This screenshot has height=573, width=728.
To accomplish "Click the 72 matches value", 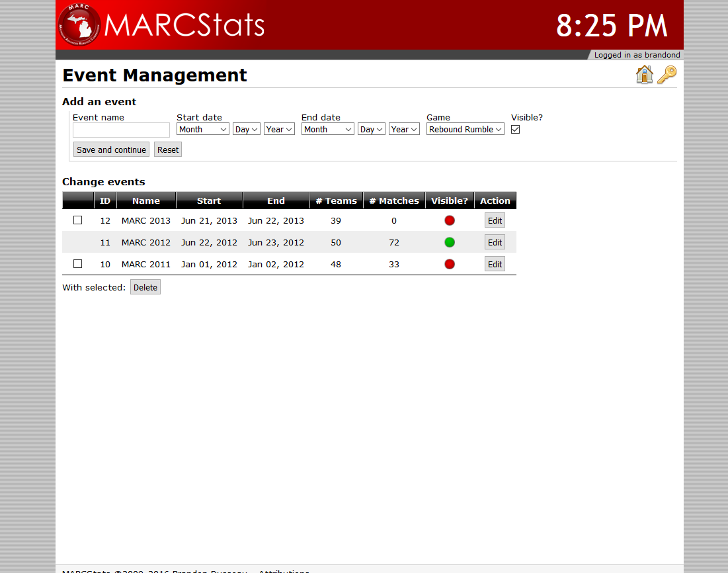I will pyautogui.click(x=394, y=243).
